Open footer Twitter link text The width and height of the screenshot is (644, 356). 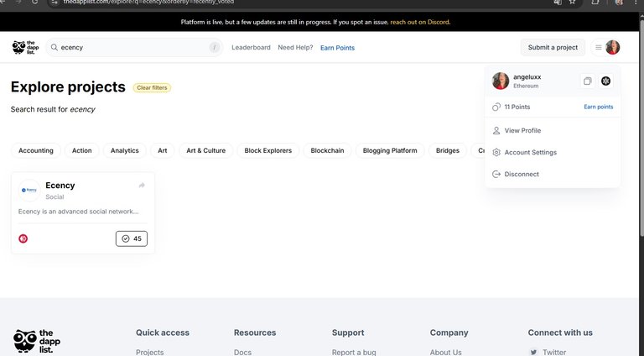pyautogui.click(x=554, y=353)
